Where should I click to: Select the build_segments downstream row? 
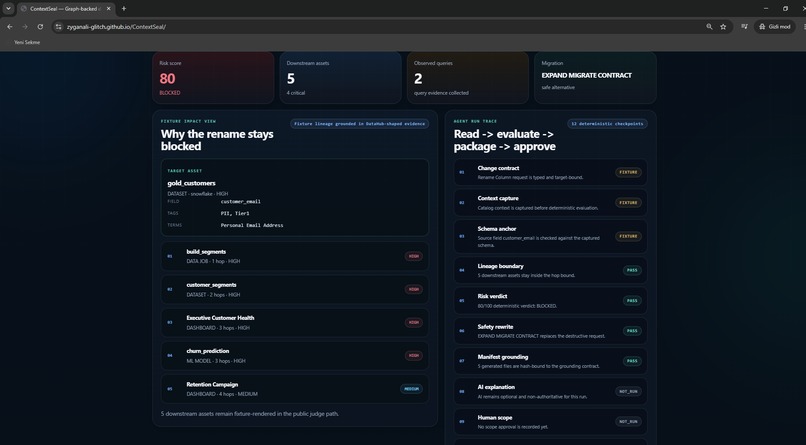point(295,256)
